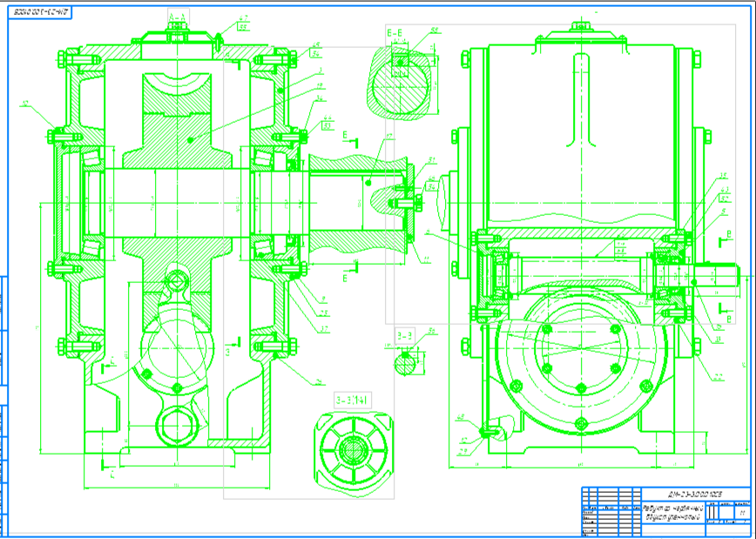Select the rotated drawing number at the sheet's top-left corner
Screen dimensions: 756x539
point(40,13)
